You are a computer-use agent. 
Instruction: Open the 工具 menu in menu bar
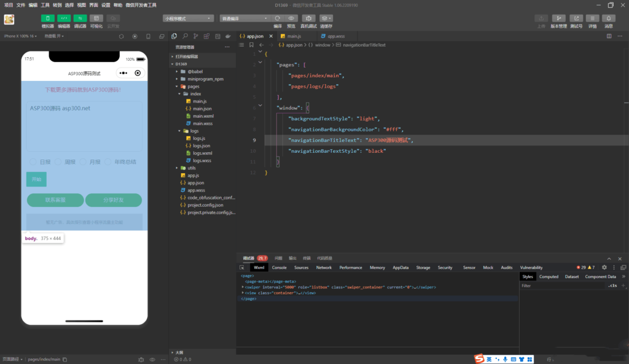(x=45, y=4)
